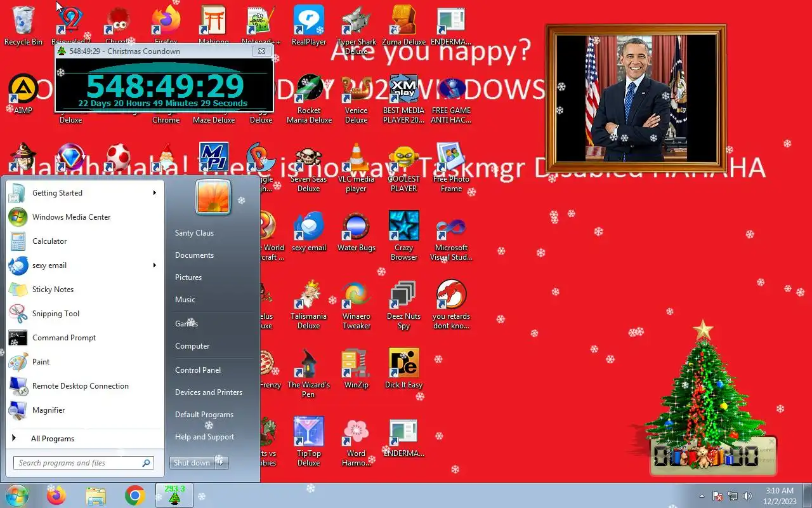Open Dick It Easy shortcut
Screen dimensions: 812x508
(x=404, y=369)
